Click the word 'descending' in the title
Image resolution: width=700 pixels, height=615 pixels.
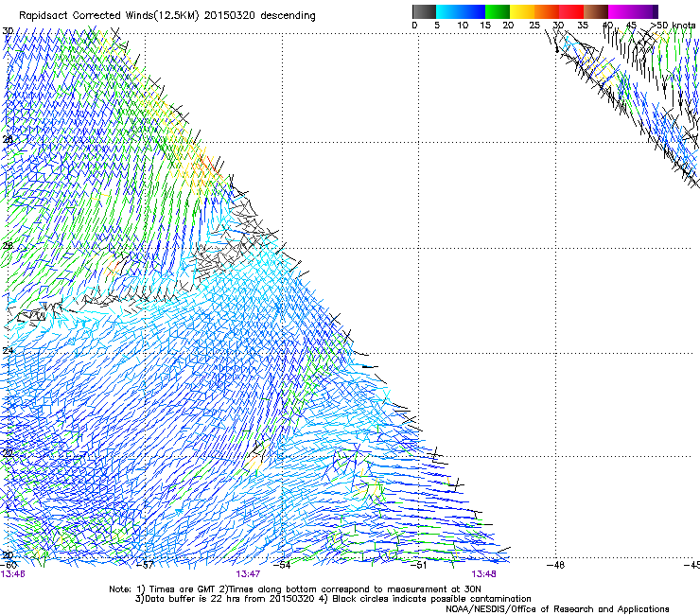coord(288,16)
